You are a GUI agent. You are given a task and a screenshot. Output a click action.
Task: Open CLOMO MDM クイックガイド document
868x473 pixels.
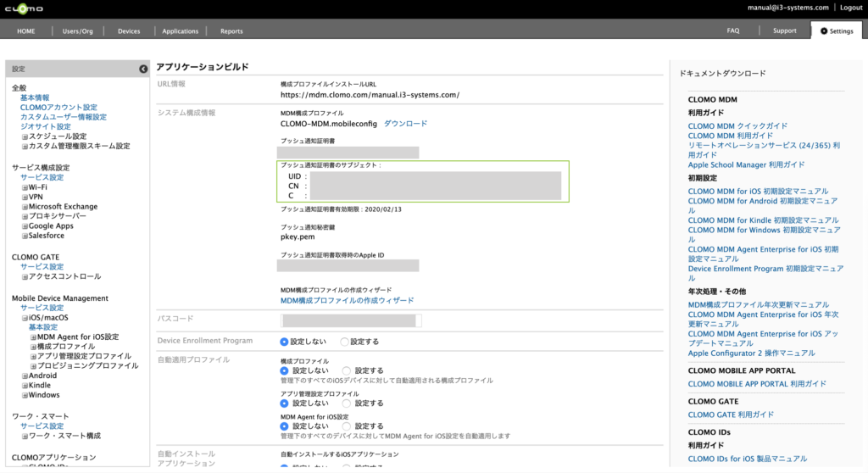(737, 126)
